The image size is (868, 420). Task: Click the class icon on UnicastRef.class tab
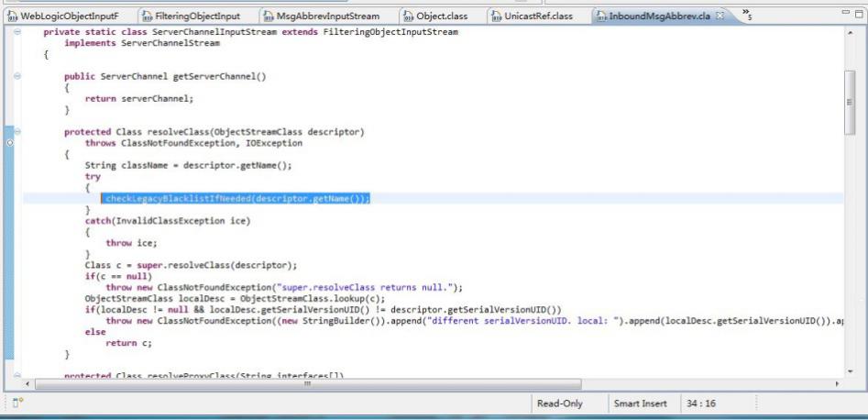click(496, 16)
